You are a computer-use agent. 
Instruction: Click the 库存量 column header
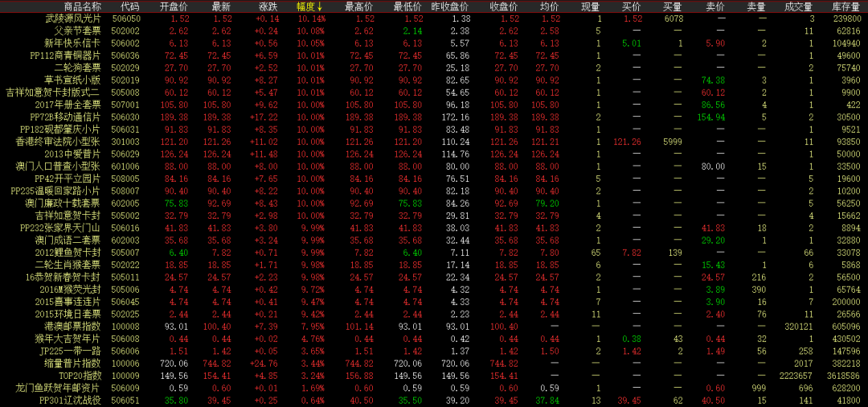845,6
